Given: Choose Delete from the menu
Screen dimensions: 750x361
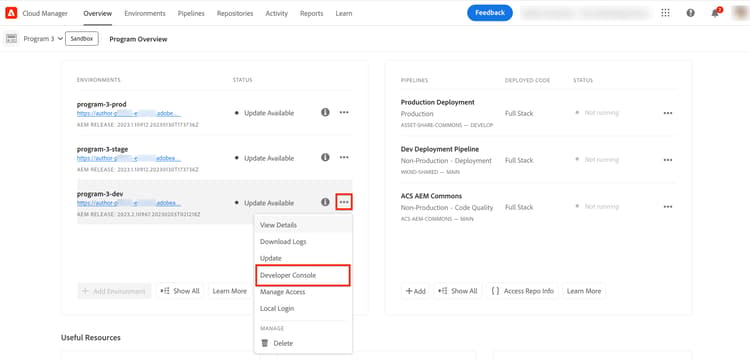Looking at the screenshot, I should (x=303, y=343).
